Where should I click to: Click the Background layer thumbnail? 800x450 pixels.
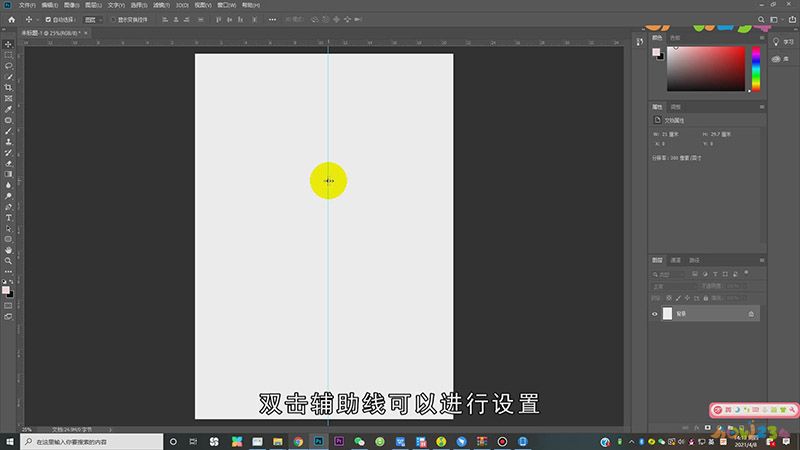tap(667, 313)
